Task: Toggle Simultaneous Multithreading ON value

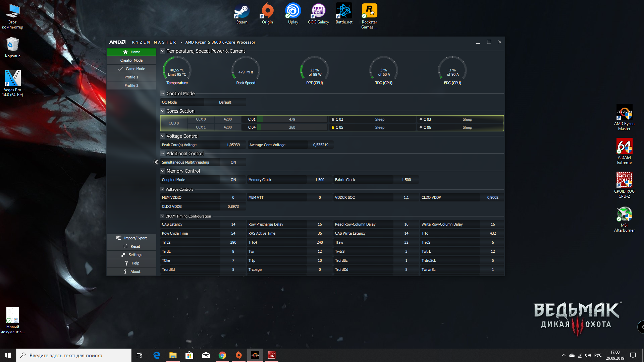Action: coord(233,162)
